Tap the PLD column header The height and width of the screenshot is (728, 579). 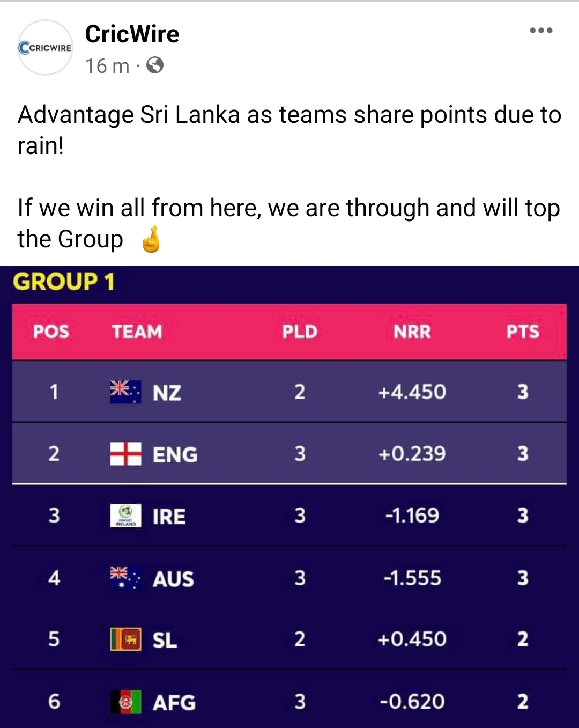[300, 332]
